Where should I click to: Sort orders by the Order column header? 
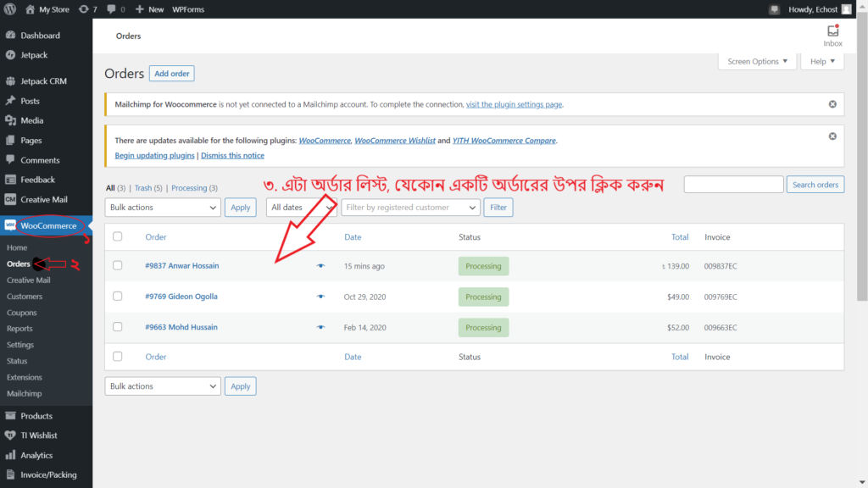[x=156, y=237]
